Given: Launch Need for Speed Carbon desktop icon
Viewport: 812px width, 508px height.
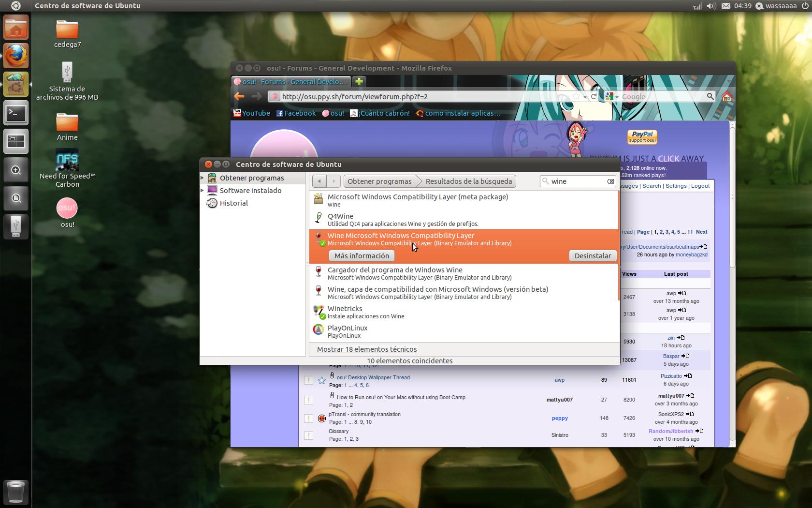Looking at the screenshot, I should pyautogui.click(x=67, y=168).
